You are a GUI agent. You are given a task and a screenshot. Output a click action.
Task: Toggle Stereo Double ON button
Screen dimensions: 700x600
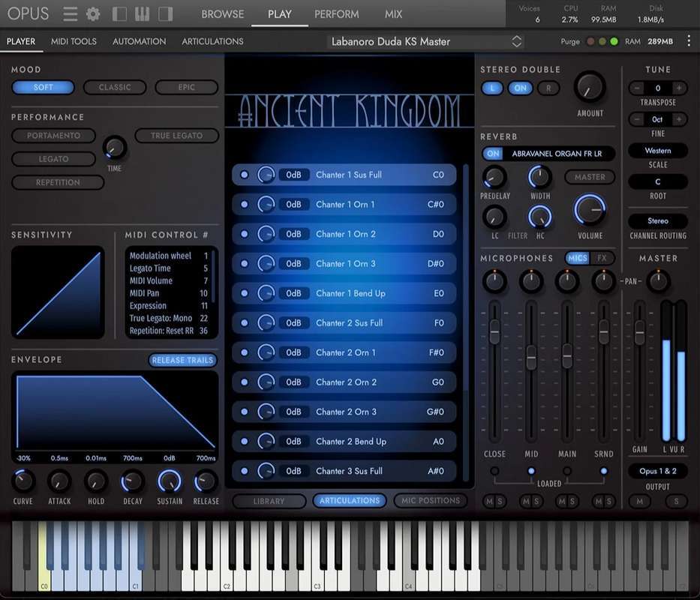pyautogui.click(x=520, y=88)
